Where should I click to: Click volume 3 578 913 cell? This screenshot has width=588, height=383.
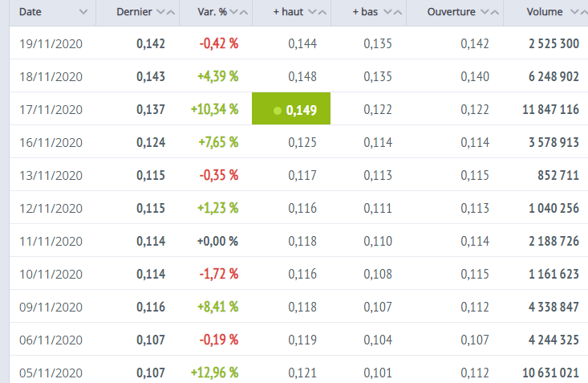[x=554, y=143]
